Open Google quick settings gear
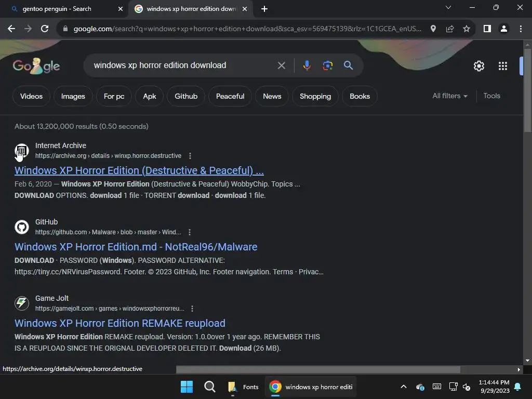The height and width of the screenshot is (399, 532). click(x=478, y=66)
